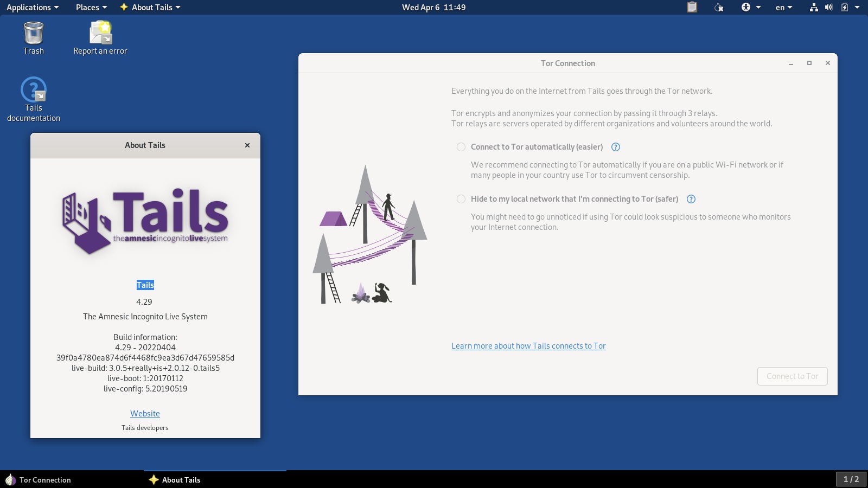Expand the system menu arrow

tap(857, 7)
